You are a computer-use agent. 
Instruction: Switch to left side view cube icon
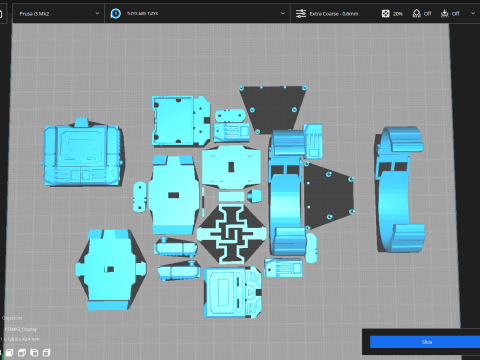(34, 353)
